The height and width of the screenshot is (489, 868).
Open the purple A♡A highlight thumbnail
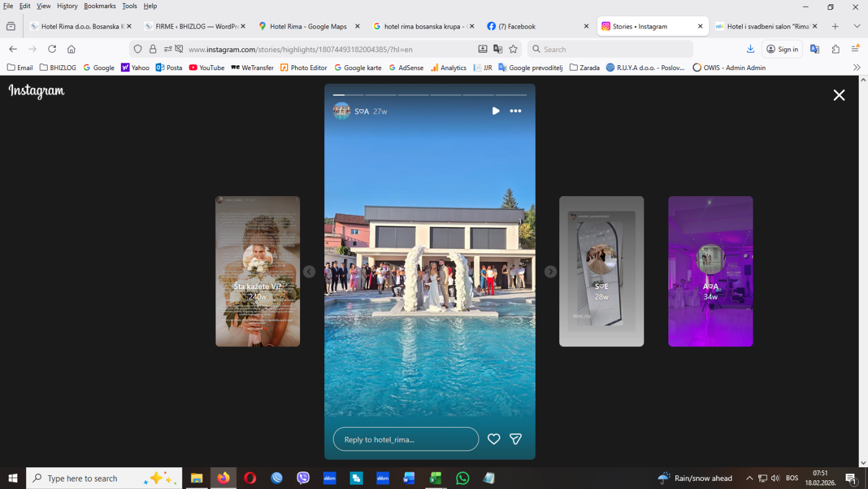pyautogui.click(x=711, y=271)
